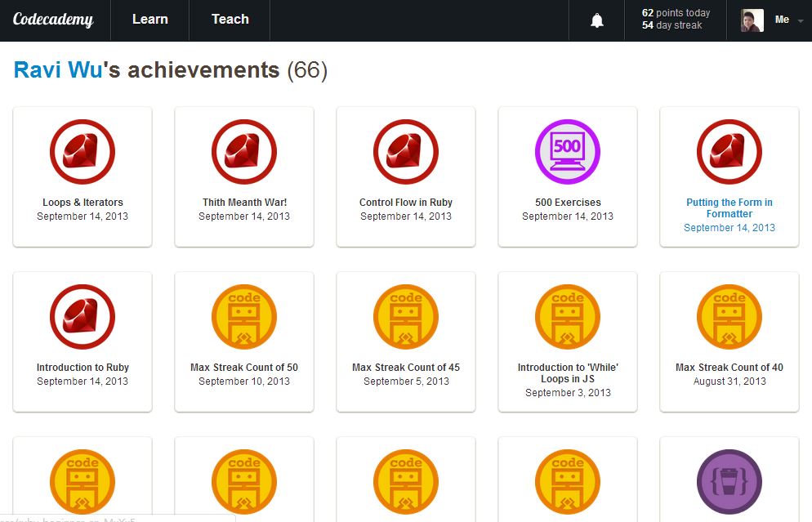Click the Control Flow in Ruby badge

point(406,153)
